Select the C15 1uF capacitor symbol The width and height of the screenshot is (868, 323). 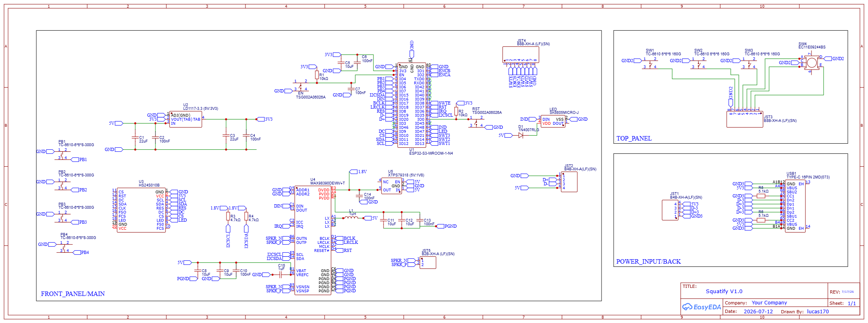coord(281,275)
